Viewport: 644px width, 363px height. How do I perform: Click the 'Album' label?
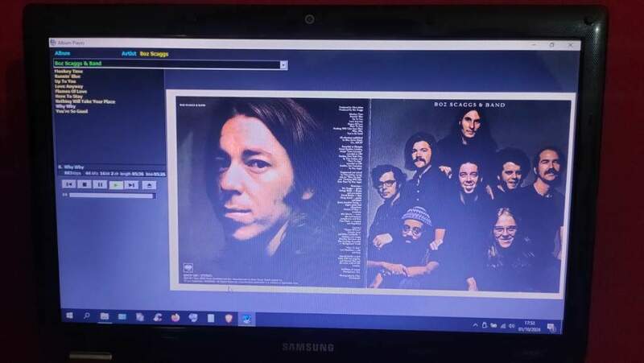tap(63, 53)
